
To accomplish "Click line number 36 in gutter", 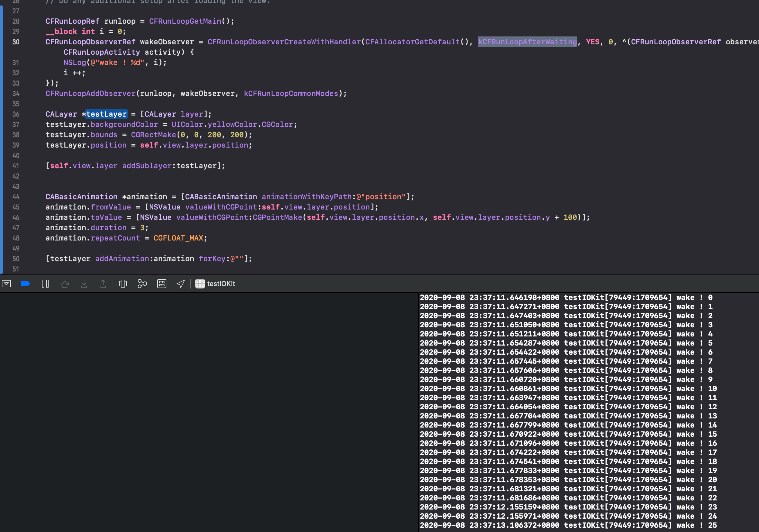I will 16,114.
